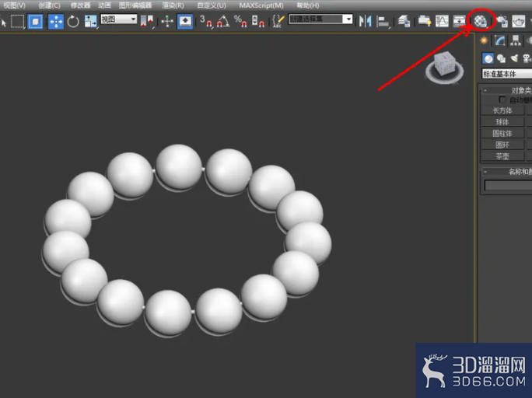The image size is (532, 398).
Task: Open the 帮助(H) menu
Action: pyautogui.click(x=308, y=5)
